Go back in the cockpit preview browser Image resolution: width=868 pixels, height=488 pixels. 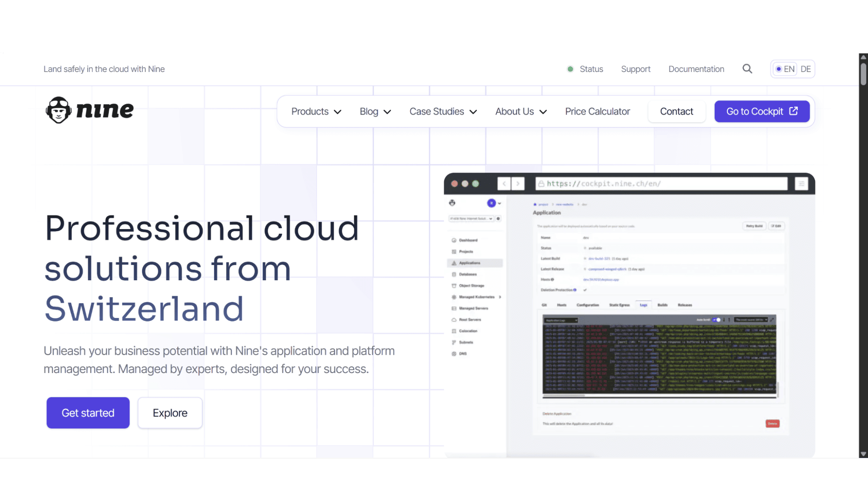pyautogui.click(x=504, y=183)
